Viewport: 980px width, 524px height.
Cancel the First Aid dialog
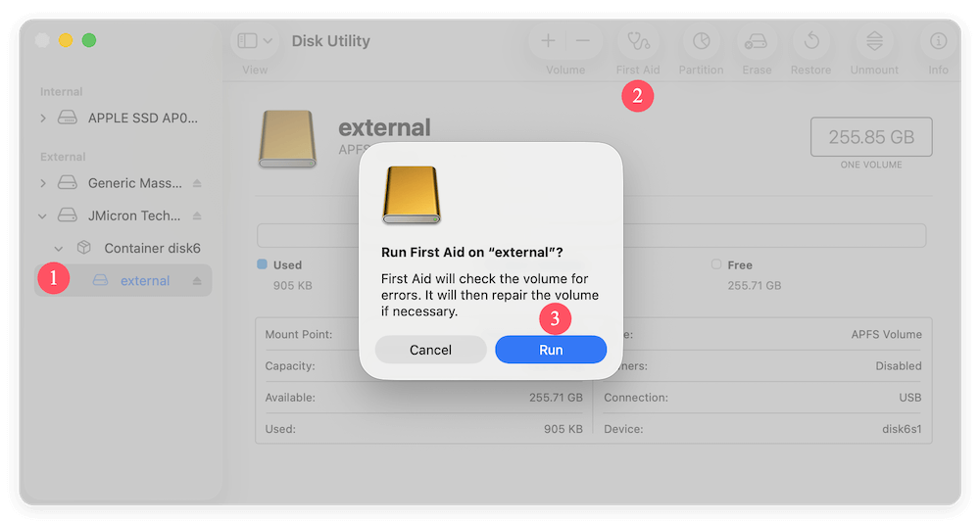pyautogui.click(x=430, y=350)
